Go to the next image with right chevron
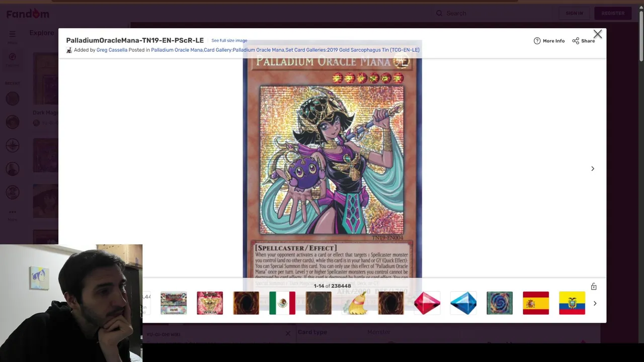644x362 pixels. coord(593,169)
